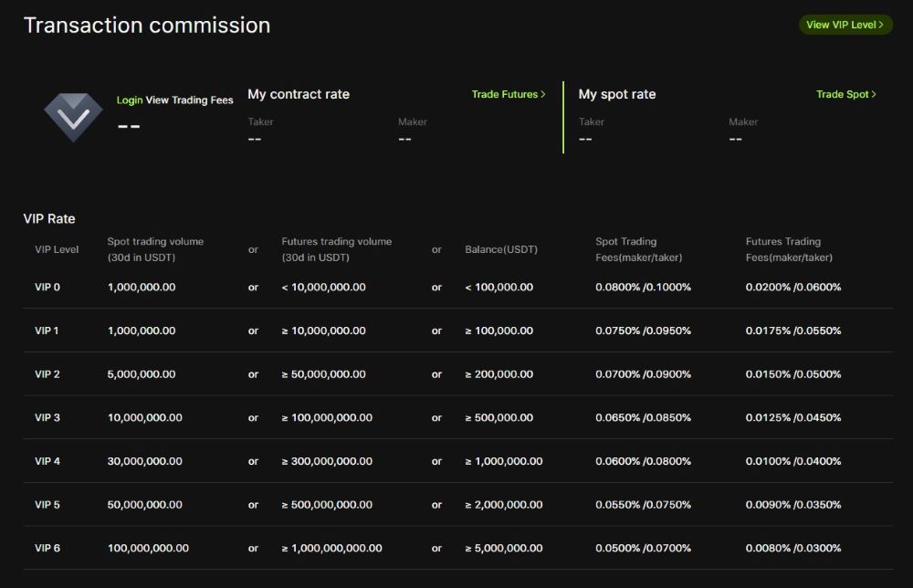Click the 100,000,000.00 spot volume for VIP 6
Screen dimensions: 913x588
click(148, 548)
